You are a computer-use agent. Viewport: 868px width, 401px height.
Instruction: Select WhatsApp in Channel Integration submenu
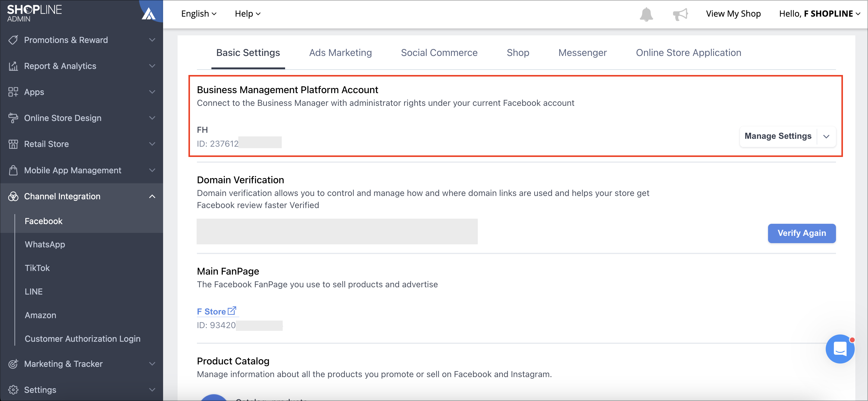coord(45,245)
